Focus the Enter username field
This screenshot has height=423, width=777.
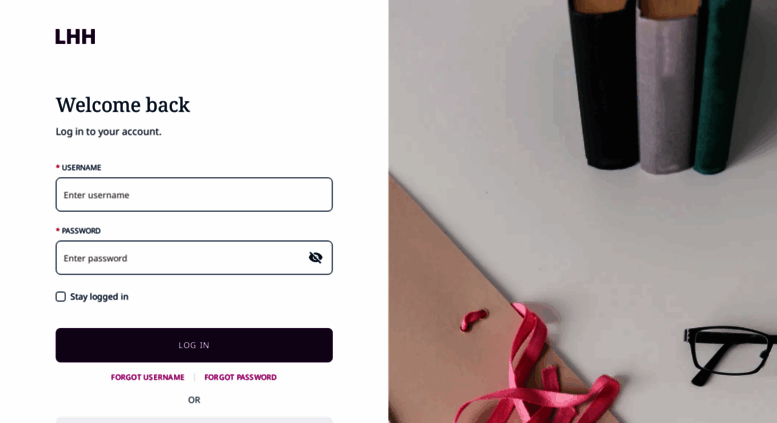tap(194, 195)
